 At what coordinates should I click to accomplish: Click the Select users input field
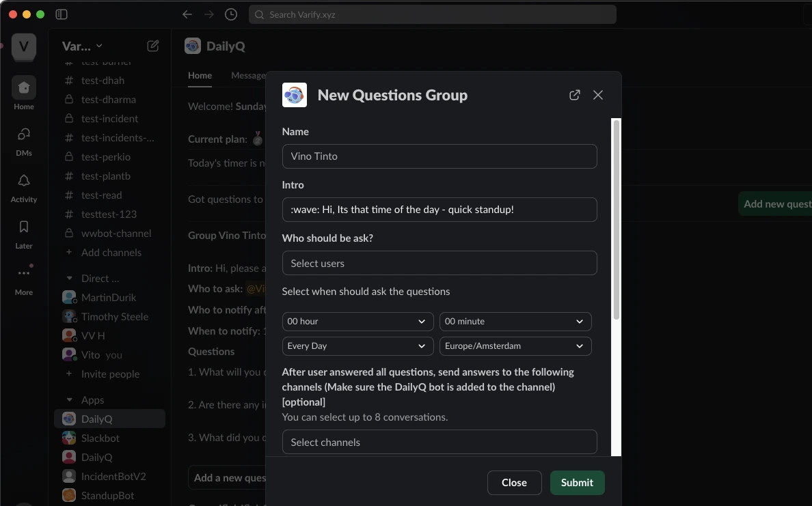click(x=439, y=263)
